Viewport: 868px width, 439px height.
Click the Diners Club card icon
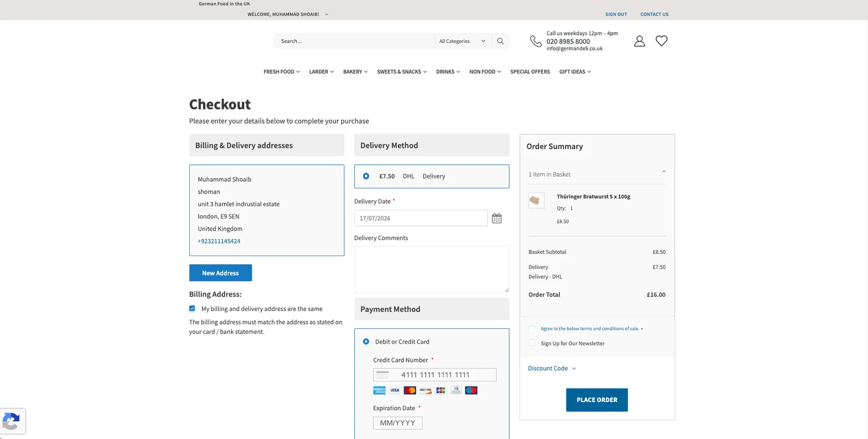[456, 390]
